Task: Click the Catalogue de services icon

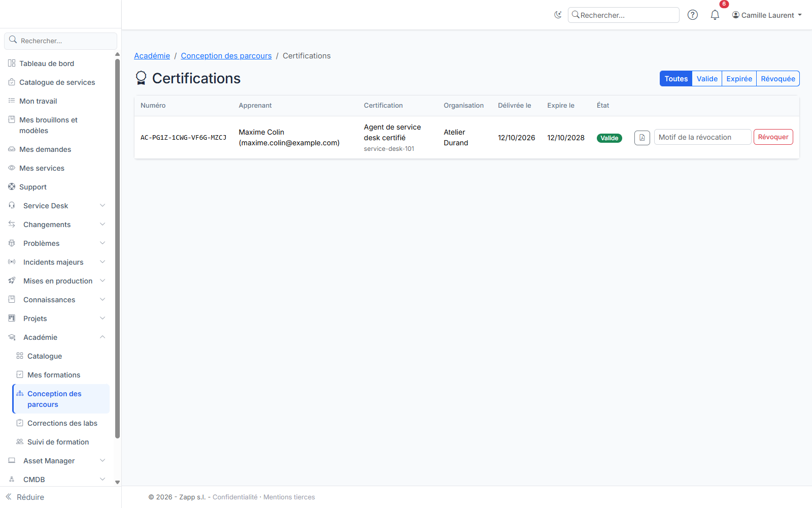Action: (12, 82)
